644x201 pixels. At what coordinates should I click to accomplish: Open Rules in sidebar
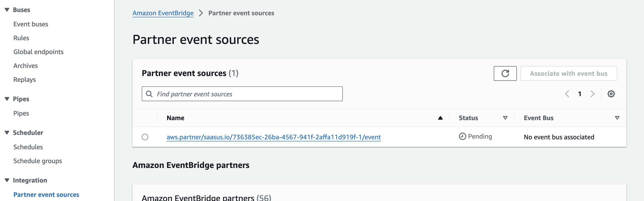coord(21,38)
